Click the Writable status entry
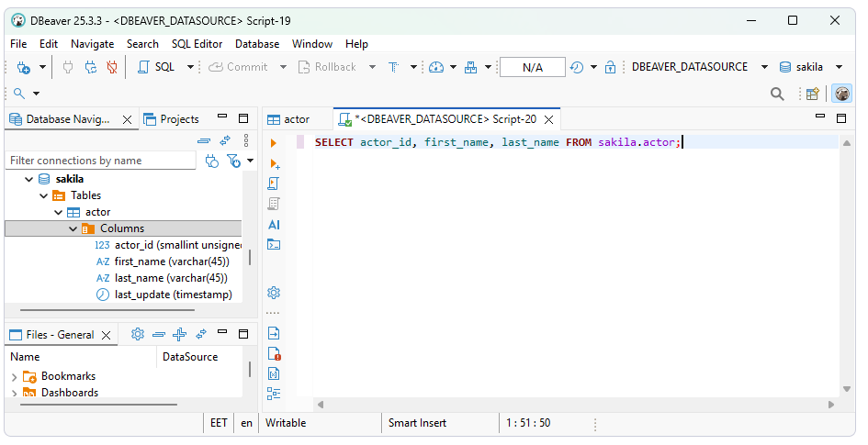Screen dimensions: 868x445 coord(286,424)
